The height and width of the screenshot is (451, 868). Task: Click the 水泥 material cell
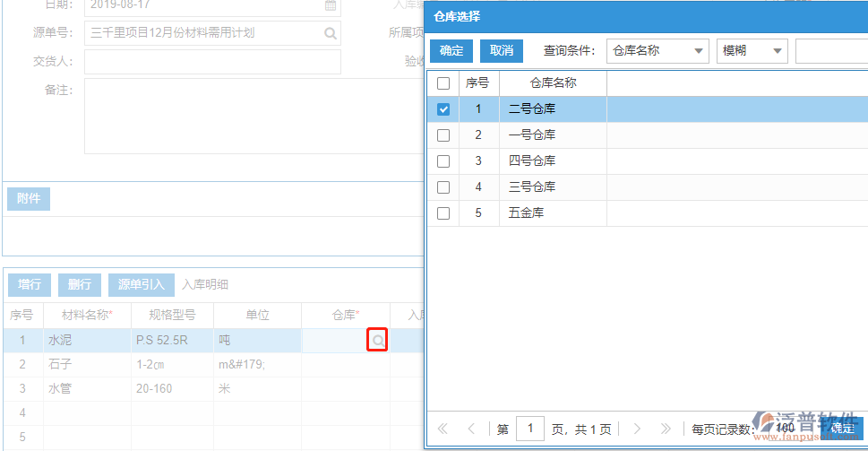pyautogui.click(x=88, y=340)
